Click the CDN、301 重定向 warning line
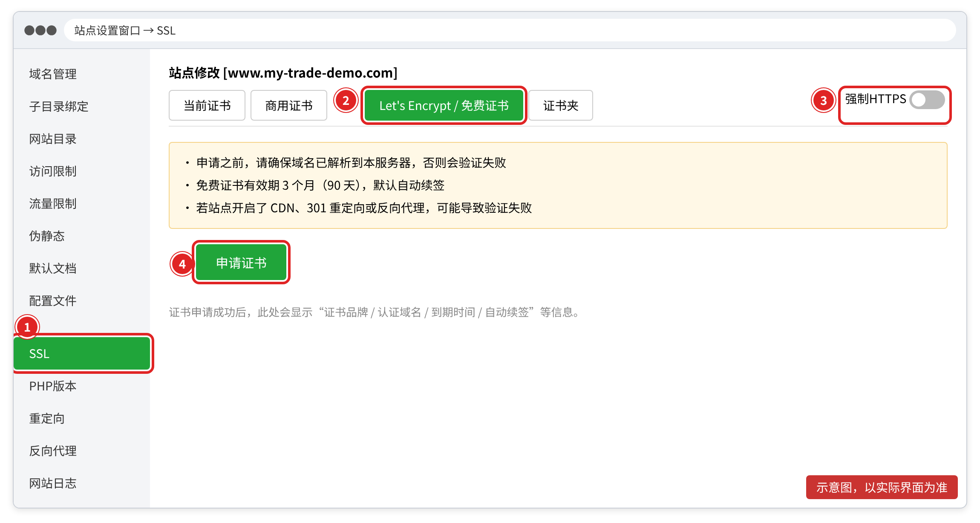Viewport: 980px width, 523px height. click(x=364, y=208)
